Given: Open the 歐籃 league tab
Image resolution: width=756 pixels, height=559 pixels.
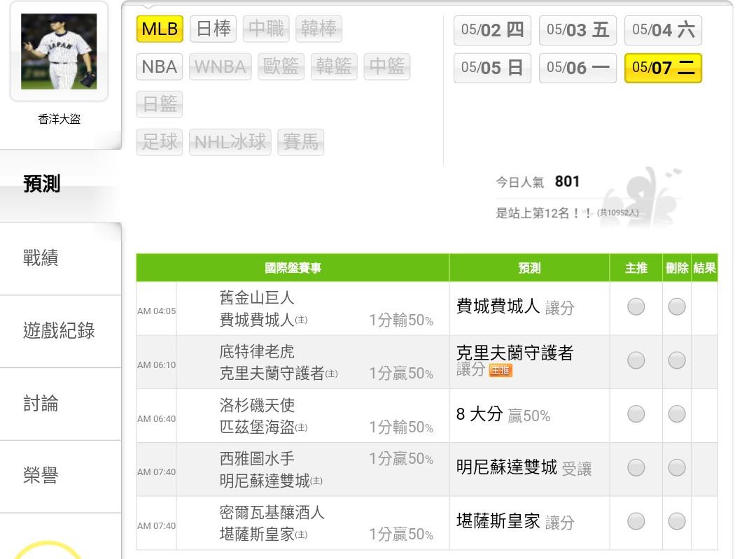Looking at the screenshot, I should [x=281, y=66].
